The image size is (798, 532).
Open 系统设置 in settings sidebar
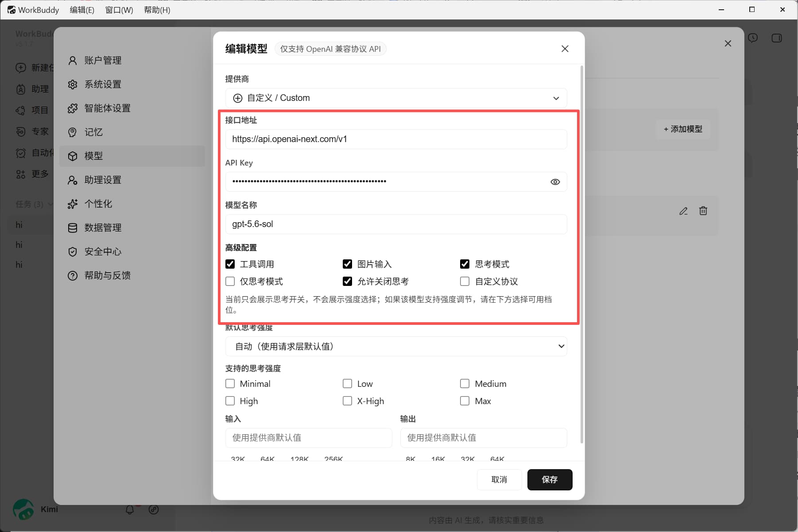pyautogui.click(x=132, y=84)
